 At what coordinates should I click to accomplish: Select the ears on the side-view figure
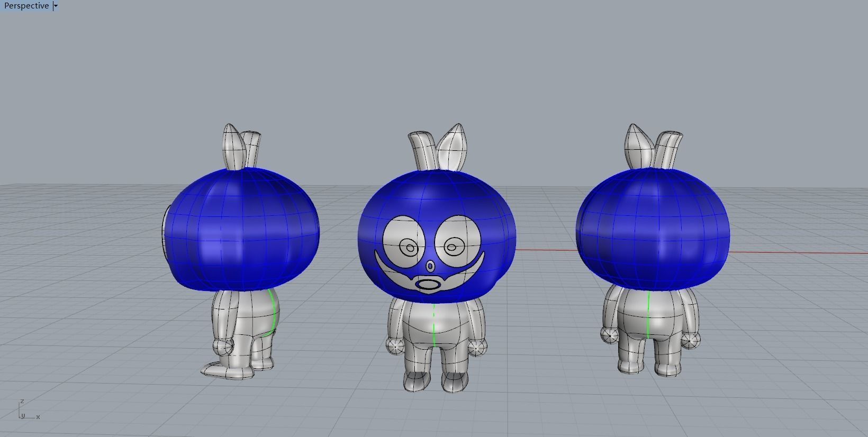[x=241, y=147]
